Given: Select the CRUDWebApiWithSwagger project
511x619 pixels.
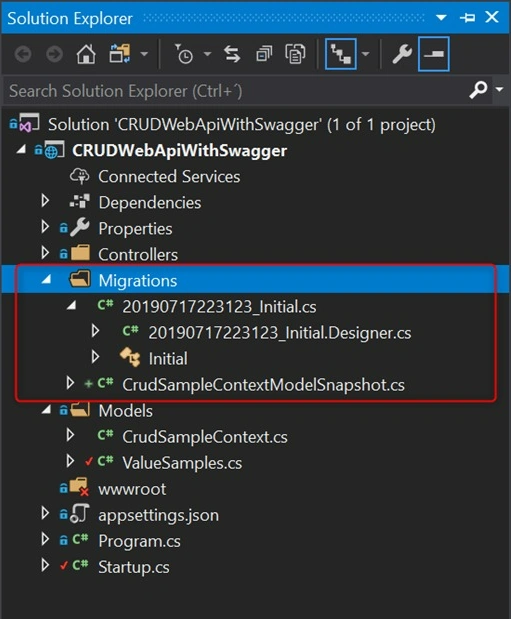Looking at the screenshot, I should tap(179, 151).
